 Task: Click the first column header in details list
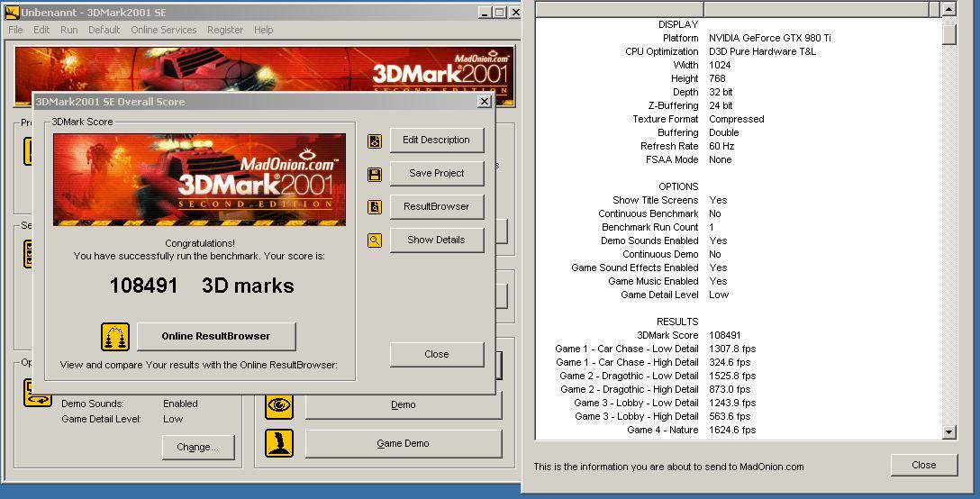(620, 9)
